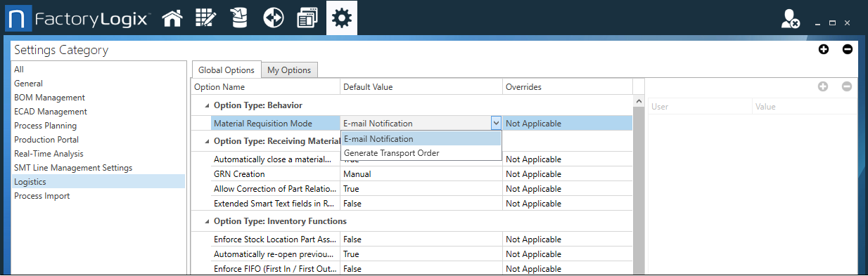This screenshot has width=868, height=276.
Task: Click the Overrides column header
Action: coord(568,87)
